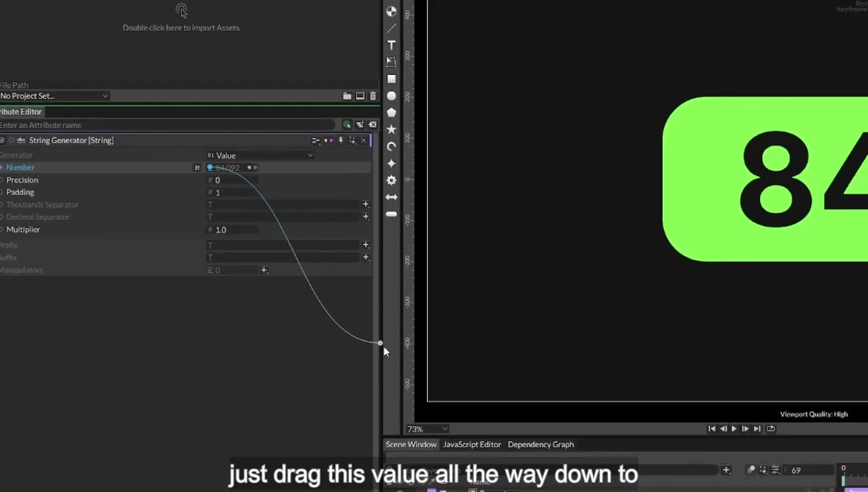Image resolution: width=868 pixels, height=492 pixels.
Task: Select the Star shape tool
Action: coord(392,130)
